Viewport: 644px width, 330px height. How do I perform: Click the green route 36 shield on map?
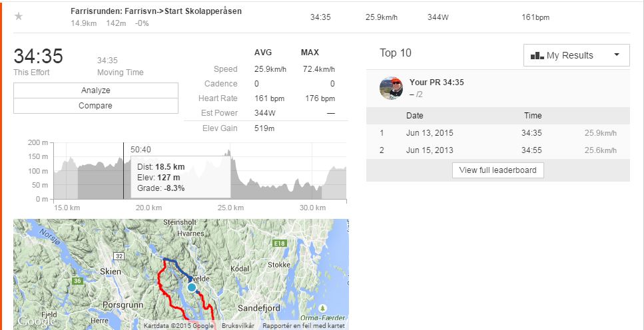[x=77, y=281]
